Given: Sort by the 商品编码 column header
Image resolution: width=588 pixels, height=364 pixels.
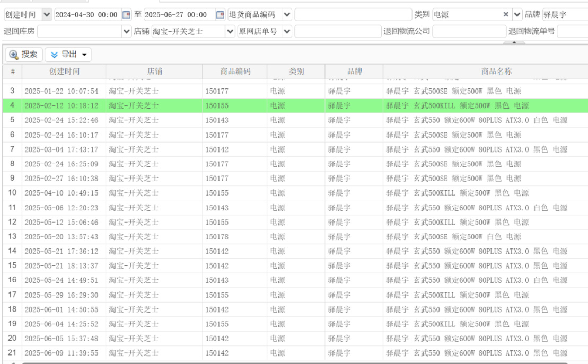Looking at the screenshot, I should click(x=235, y=71).
